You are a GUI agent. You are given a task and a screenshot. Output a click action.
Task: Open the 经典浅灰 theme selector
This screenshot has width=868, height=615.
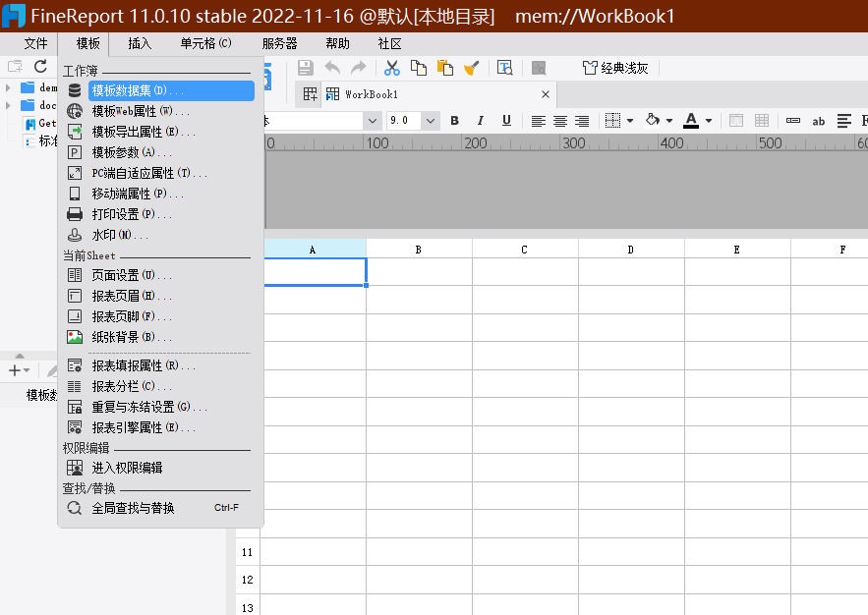coord(615,68)
